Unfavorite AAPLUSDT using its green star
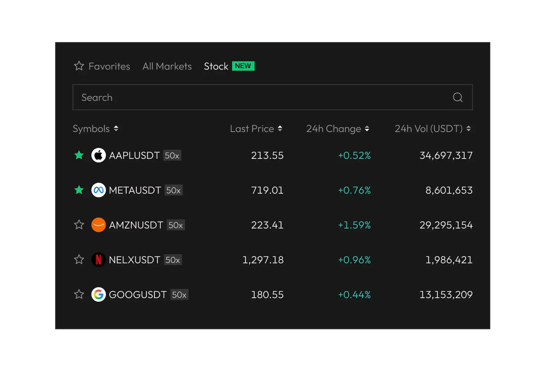 point(79,155)
